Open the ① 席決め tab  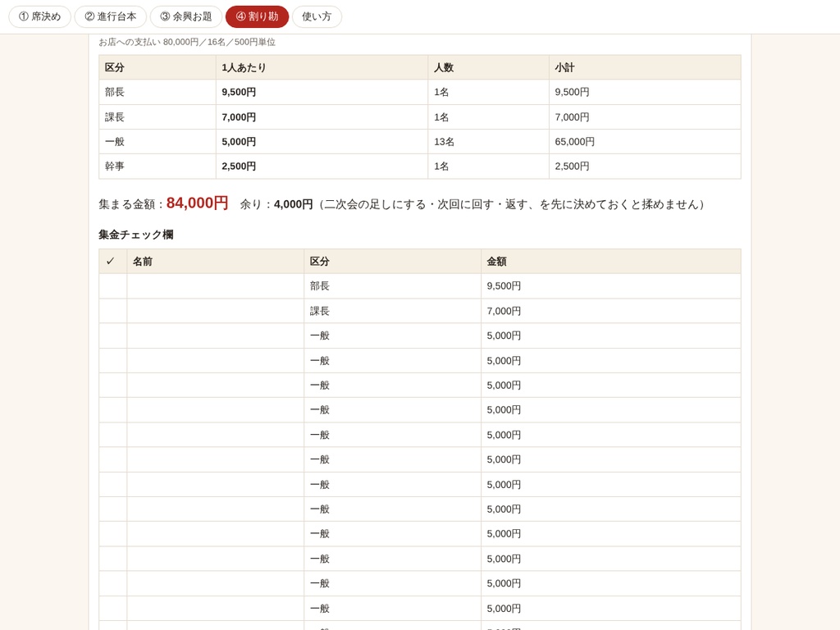click(39, 16)
